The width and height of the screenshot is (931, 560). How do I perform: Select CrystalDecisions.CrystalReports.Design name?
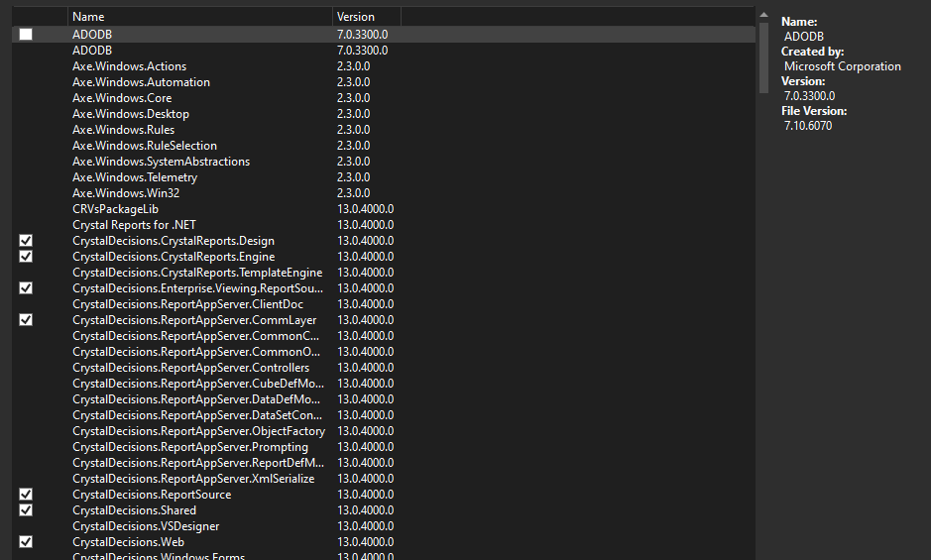[174, 241]
